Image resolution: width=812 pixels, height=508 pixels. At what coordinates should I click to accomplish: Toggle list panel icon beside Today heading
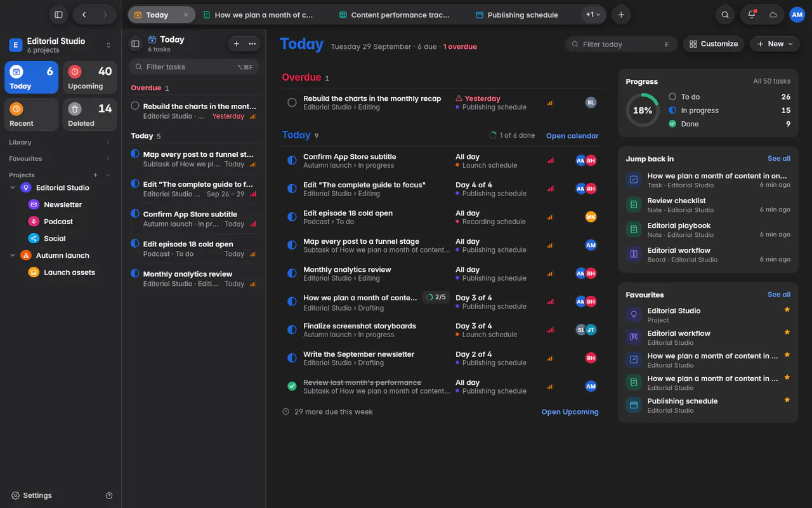point(135,44)
